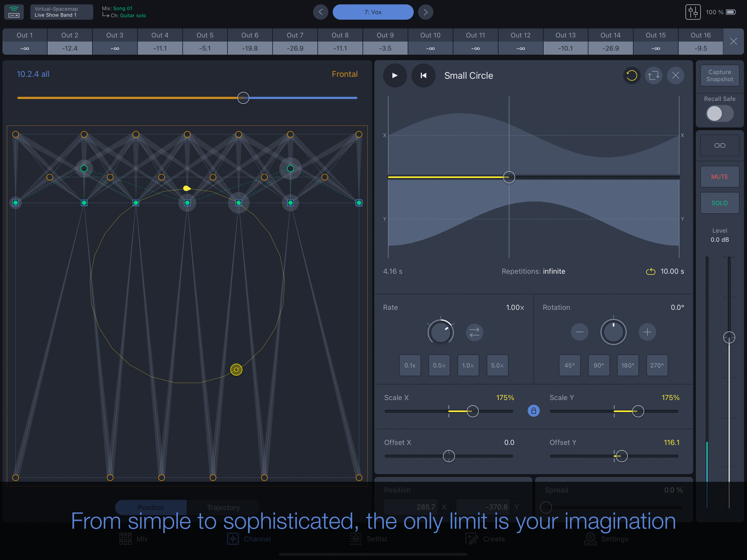Select the Out 1 meter column
The width and height of the screenshot is (747, 560).
[25, 42]
